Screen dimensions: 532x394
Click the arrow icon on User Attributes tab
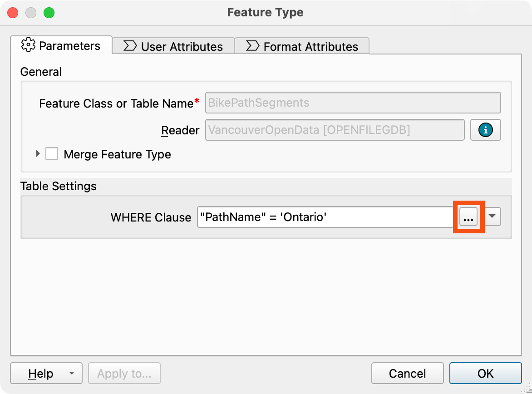130,46
